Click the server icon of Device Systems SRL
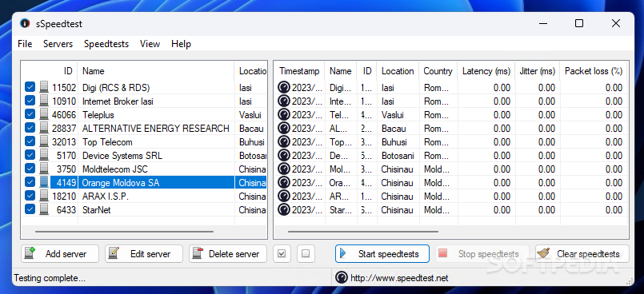 click(x=44, y=156)
